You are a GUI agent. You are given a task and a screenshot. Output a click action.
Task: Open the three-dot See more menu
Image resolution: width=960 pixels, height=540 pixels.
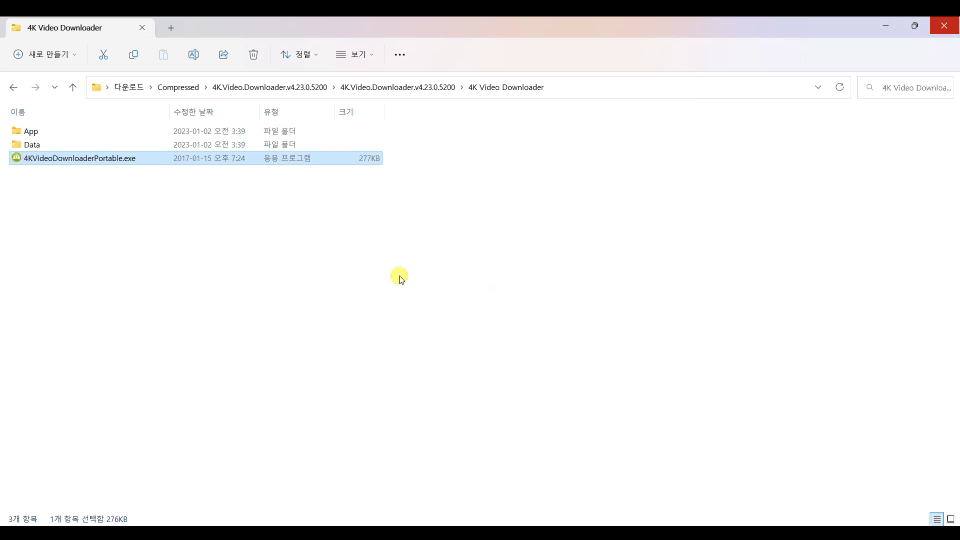[399, 54]
